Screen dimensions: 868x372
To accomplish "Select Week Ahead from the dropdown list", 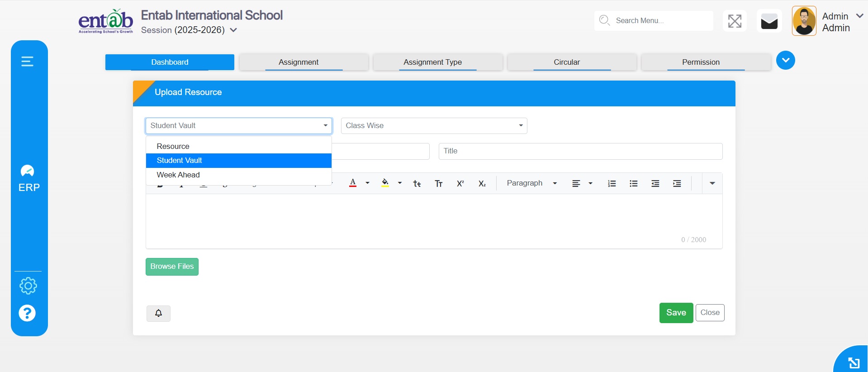I will (x=178, y=175).
